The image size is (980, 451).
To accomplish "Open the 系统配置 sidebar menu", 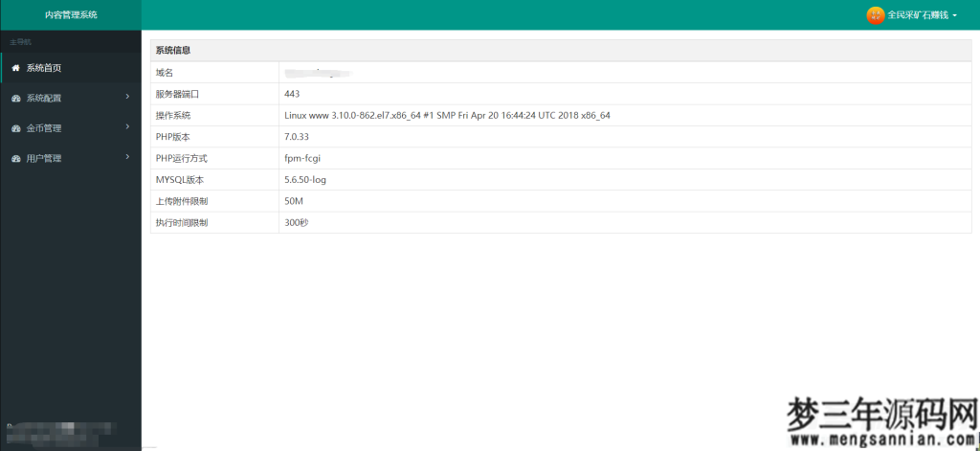I will (x=44, y=99).
